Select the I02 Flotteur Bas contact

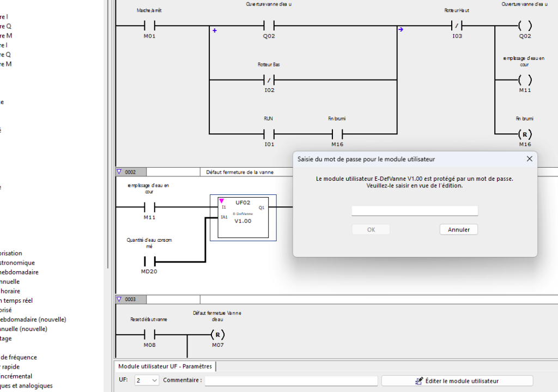pyautogui.click(x=269, y=80)
